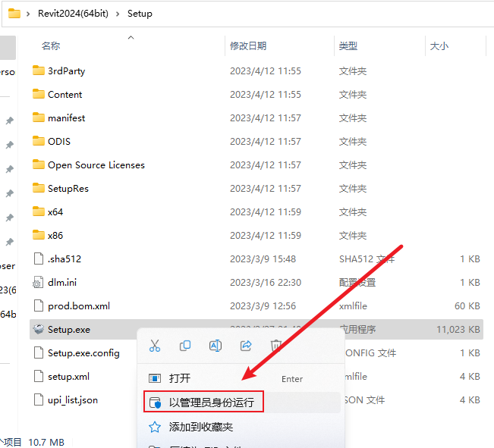Select the x86 folder name
This screenshot has width=494, height=448.
(x=55, y=236)
